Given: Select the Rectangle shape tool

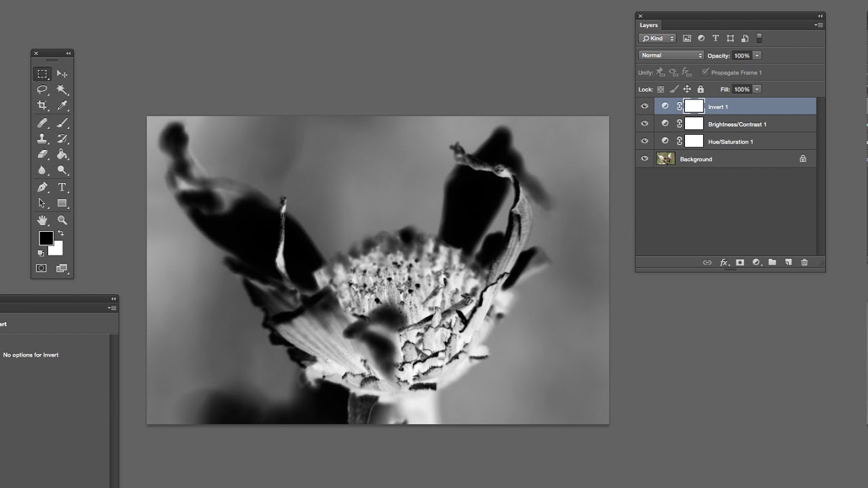Looking at the screenshot, I should [62, 203].
